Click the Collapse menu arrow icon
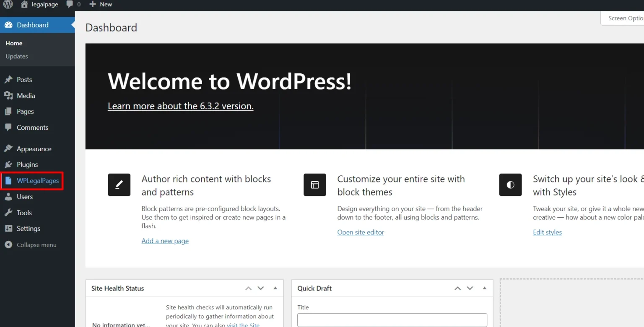The image size is (644, 327). coord(8,245)
